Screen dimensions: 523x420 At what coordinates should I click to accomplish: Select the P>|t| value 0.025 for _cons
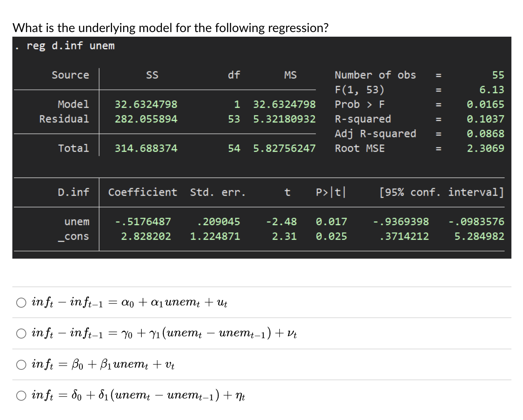[331, 237]
